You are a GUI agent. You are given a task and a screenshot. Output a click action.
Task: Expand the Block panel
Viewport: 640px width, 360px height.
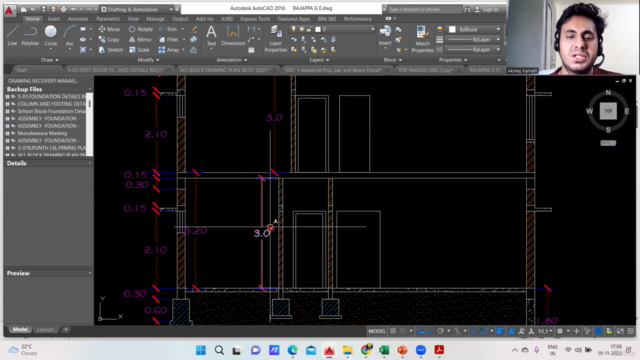pyautogui.click(x=392, y=60)
